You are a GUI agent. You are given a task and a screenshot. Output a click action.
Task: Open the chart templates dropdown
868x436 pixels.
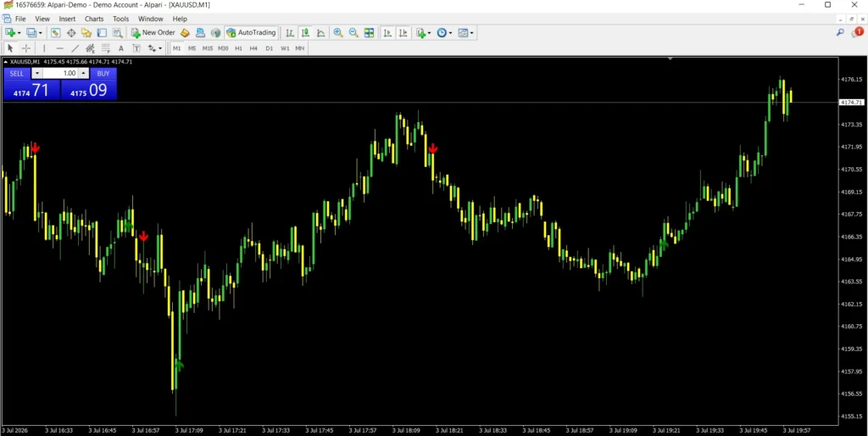(466, 33)
